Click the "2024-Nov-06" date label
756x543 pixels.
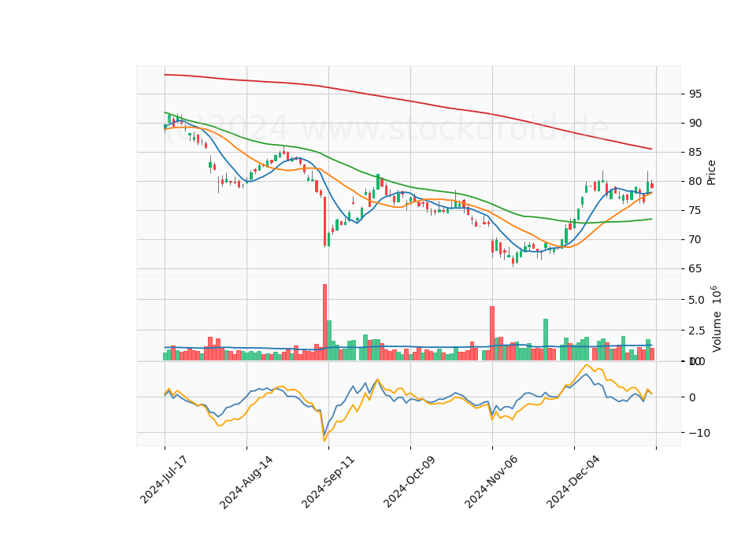tap(491, 482)
